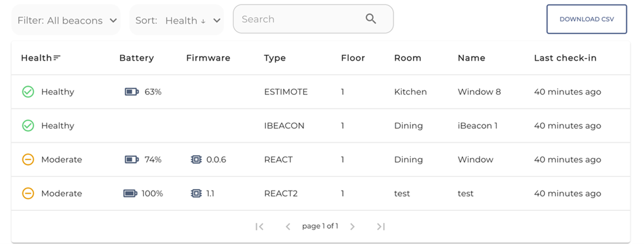644x244 pixels.
Task: Click firmware chip icon next to 1.1
Action: point(196,193)
